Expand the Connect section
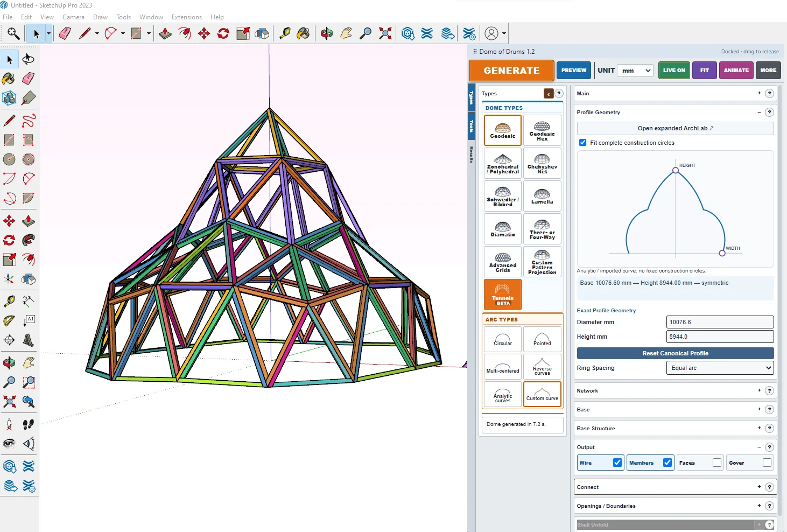Screen dimensions: 787x532 [x=759, y=487]
